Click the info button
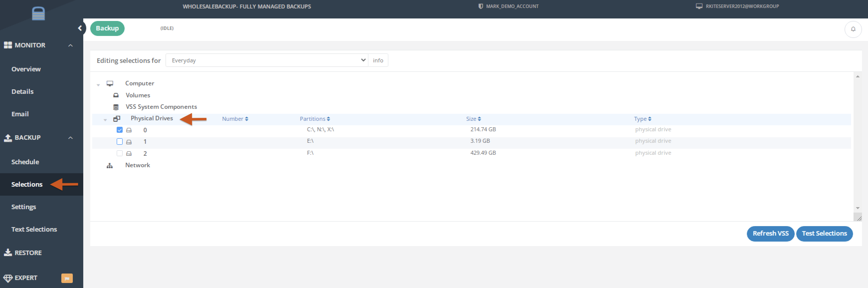 pyautogui.click(x=378, y=60)
